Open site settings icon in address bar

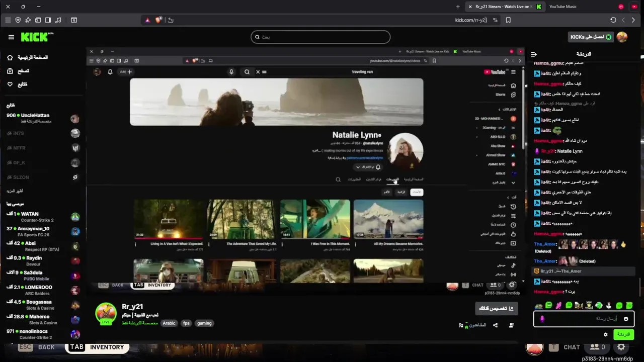(495, 20)
